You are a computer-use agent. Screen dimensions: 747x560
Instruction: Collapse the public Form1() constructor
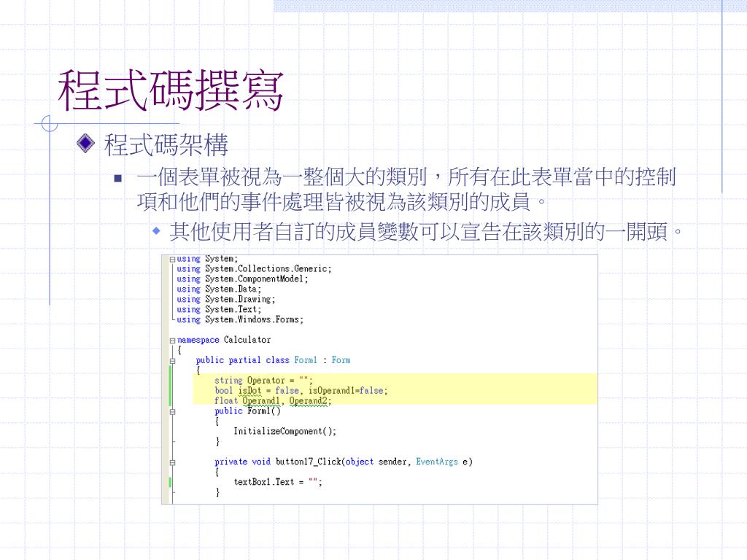point(172,411)
